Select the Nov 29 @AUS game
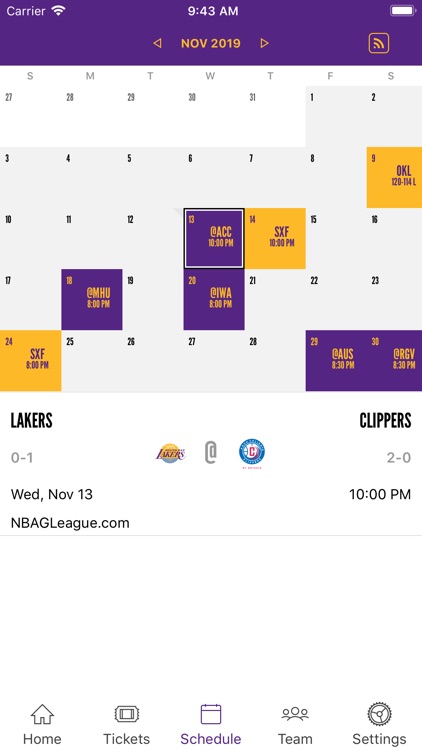Screen dimensions: 422x750 coord(336,361)
